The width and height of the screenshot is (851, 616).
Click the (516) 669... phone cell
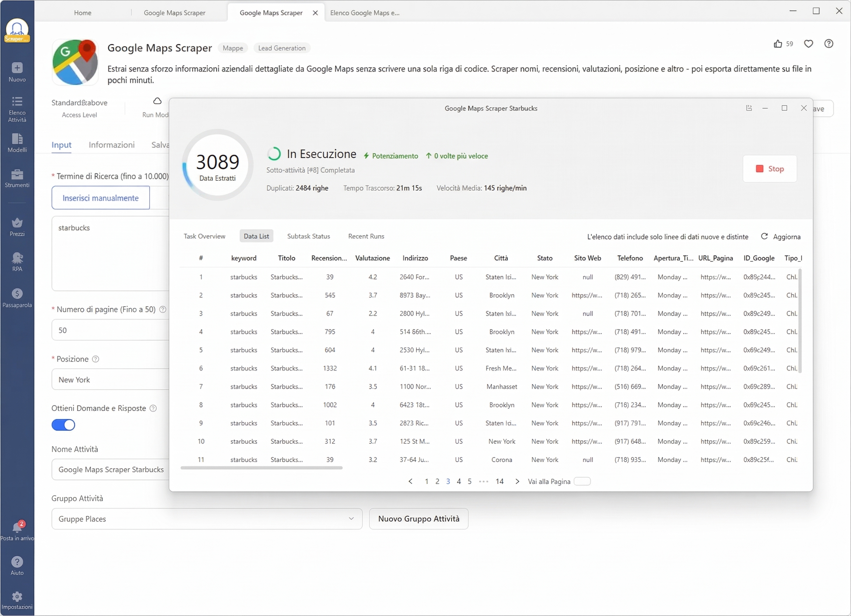tap(630, 386)
